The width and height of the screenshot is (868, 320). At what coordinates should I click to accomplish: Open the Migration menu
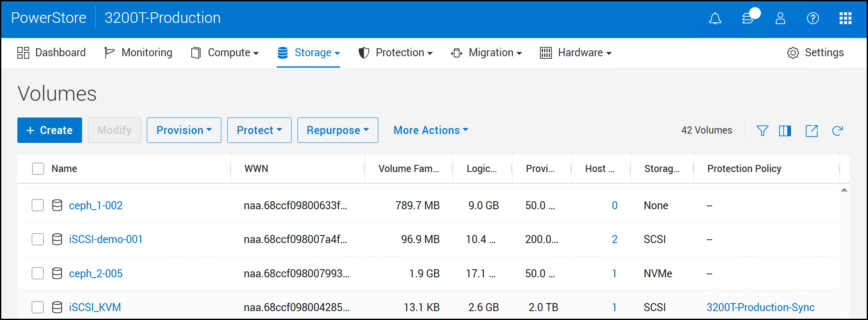click(x=487, y=53)
